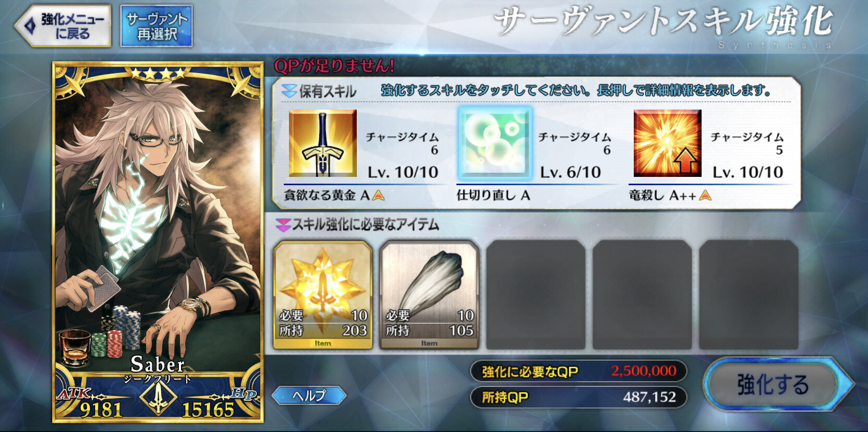
Task: Open the ヘルプ help button
Action: (x=309, y=395)
